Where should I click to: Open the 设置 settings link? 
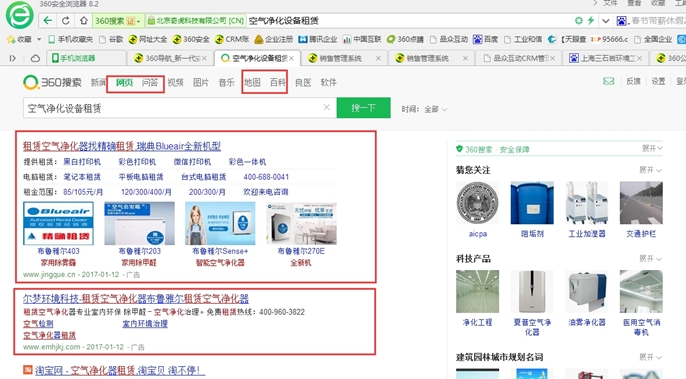658,81
